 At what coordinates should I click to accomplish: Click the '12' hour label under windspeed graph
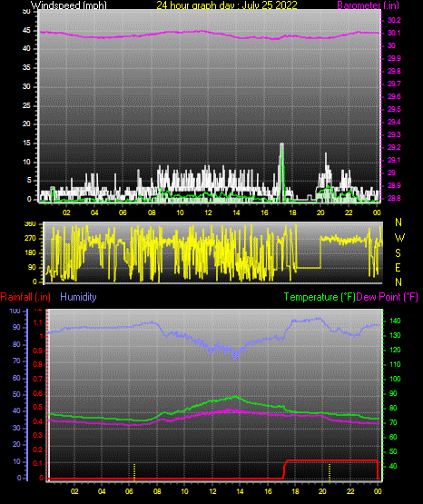tap(208, 212)
